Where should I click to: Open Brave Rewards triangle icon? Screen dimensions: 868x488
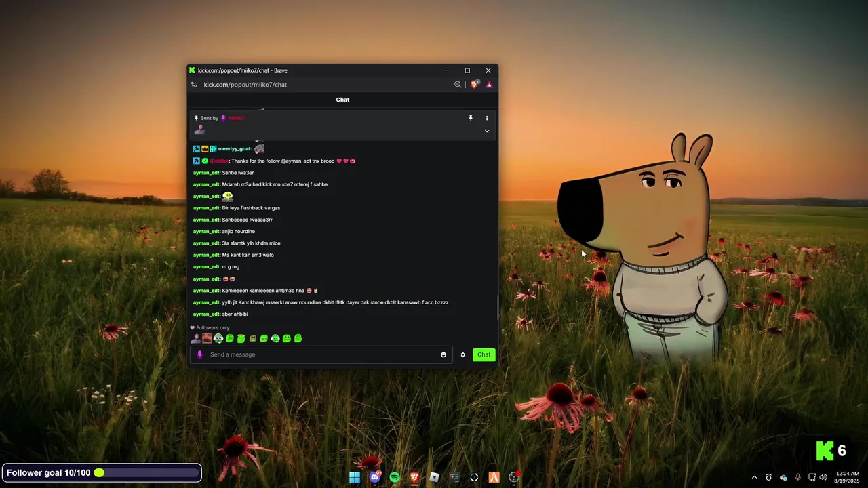pos(489,85)
